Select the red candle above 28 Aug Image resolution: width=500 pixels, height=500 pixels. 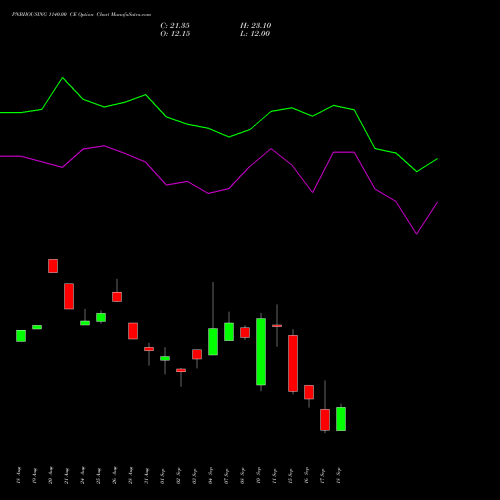pyautogui.click(x=133, y=331)
